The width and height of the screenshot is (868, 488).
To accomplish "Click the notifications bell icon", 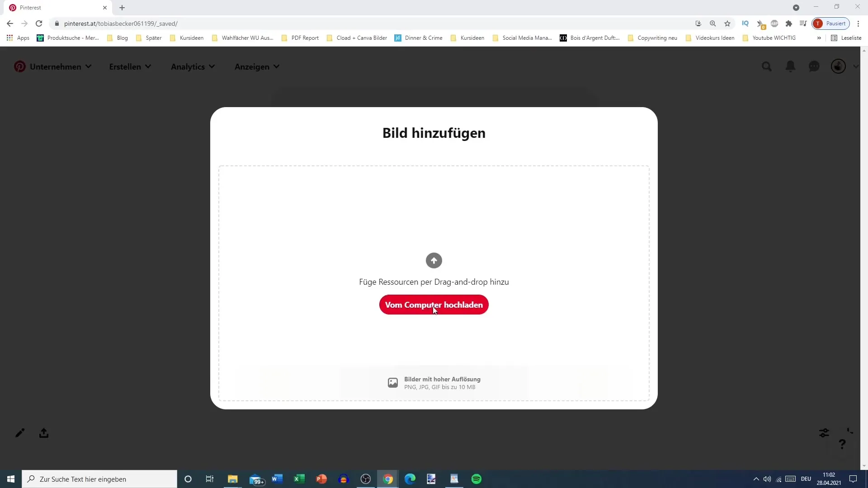I will coord(790,66).
